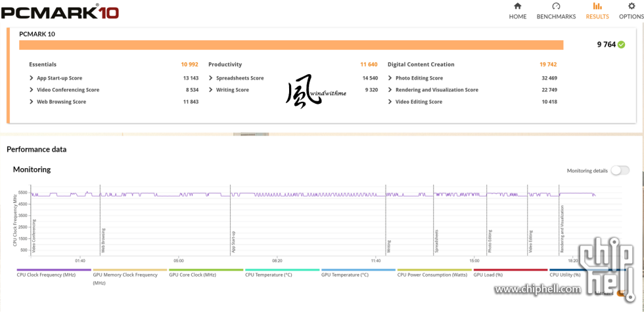The image size is (644, 312).
Task: Click the Rendering value 22 749
Action: click(549, 90)
